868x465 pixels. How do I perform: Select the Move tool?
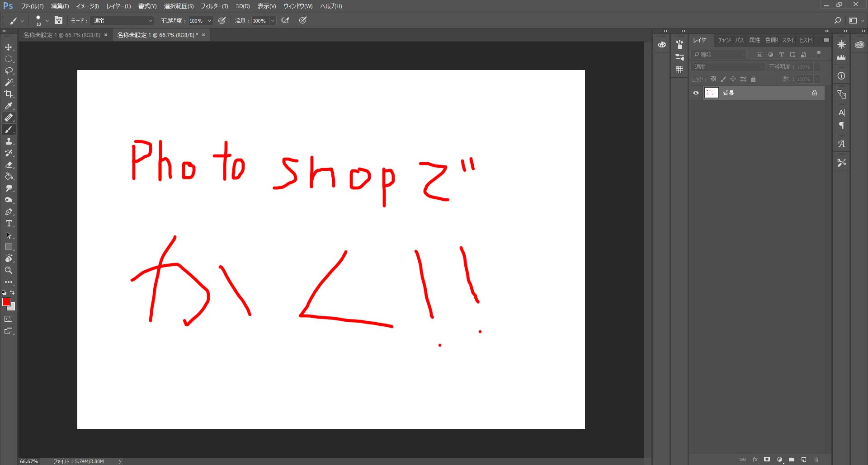pyautogui.click(x=9, y=47)
